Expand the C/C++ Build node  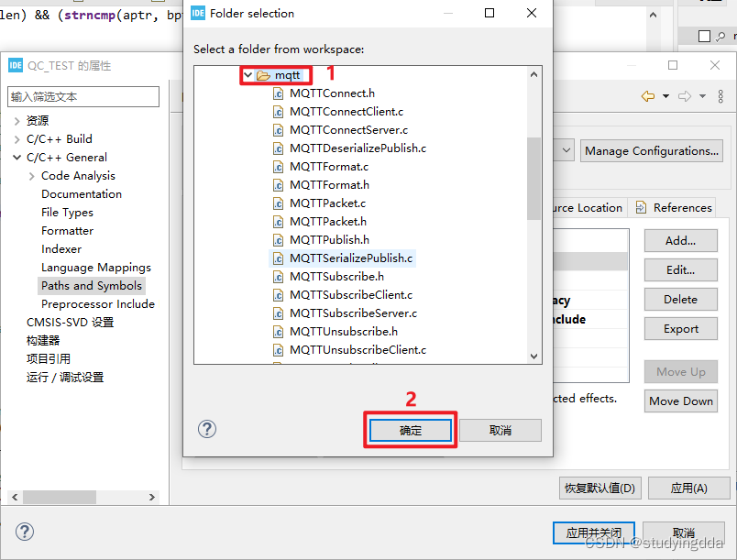(16, 139)
